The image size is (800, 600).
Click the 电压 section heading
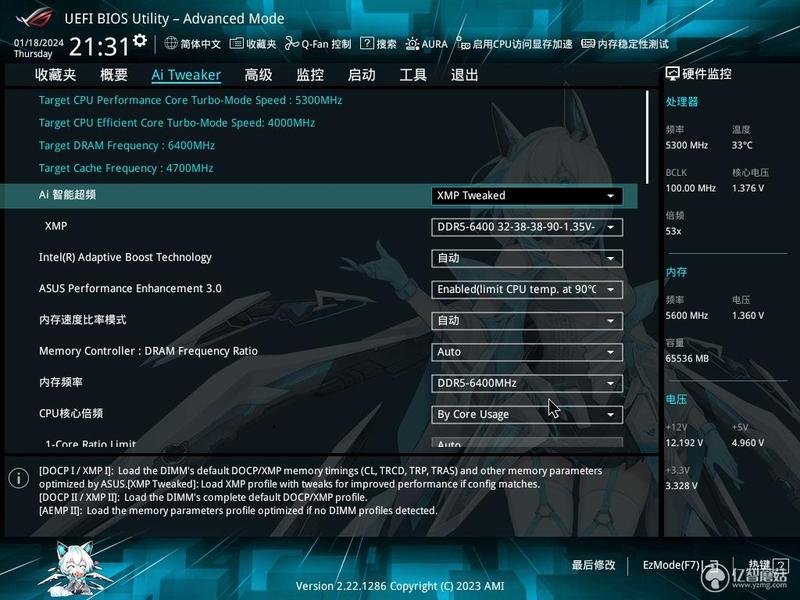[676, 399]
